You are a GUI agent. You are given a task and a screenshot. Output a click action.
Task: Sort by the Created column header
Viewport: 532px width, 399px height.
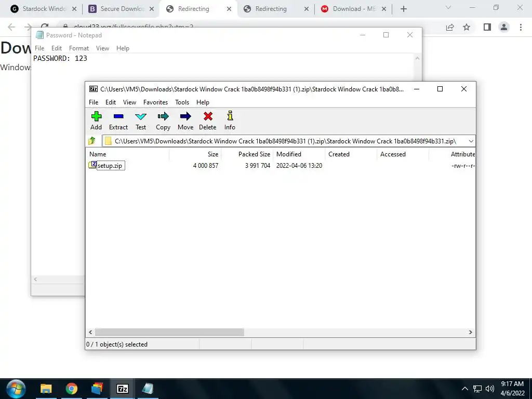point(351,154)
